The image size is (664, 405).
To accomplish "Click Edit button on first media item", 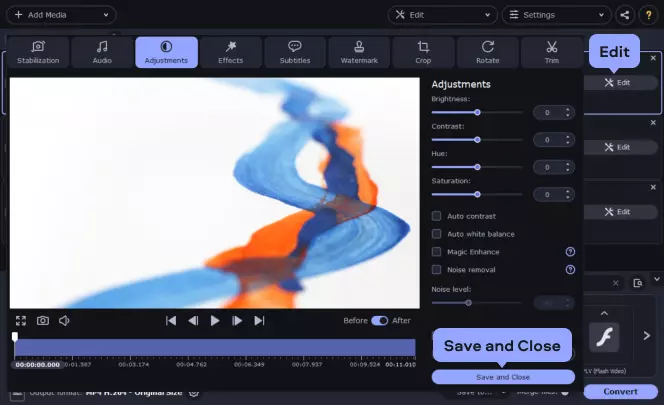I will [x=618, y=83].
